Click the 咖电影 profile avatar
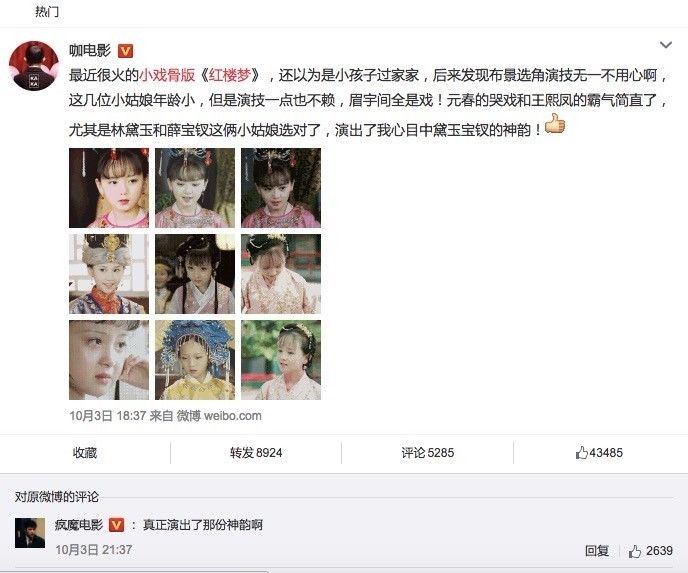Screen dimensions: 688x573 (x=34, y=66)
